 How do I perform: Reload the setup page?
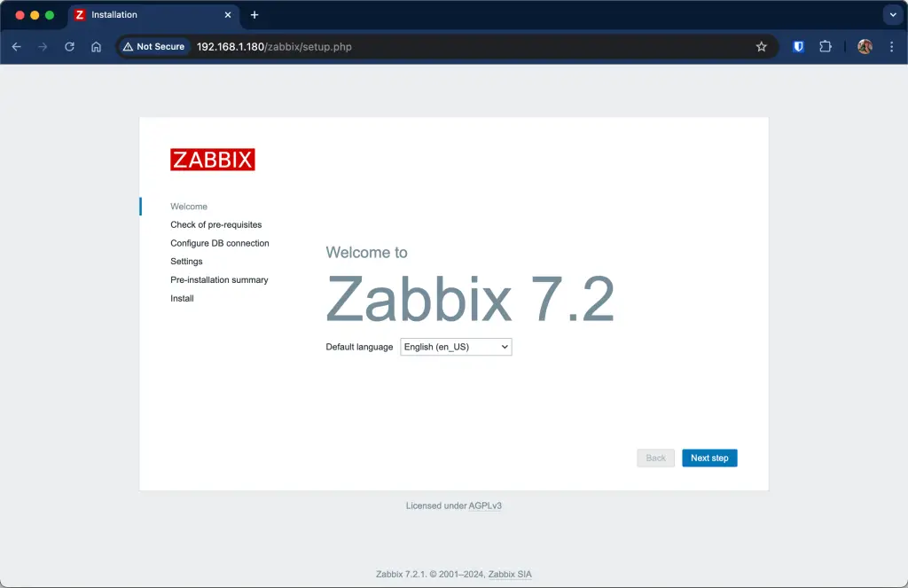pyautogui.click(x=69, y=46)
